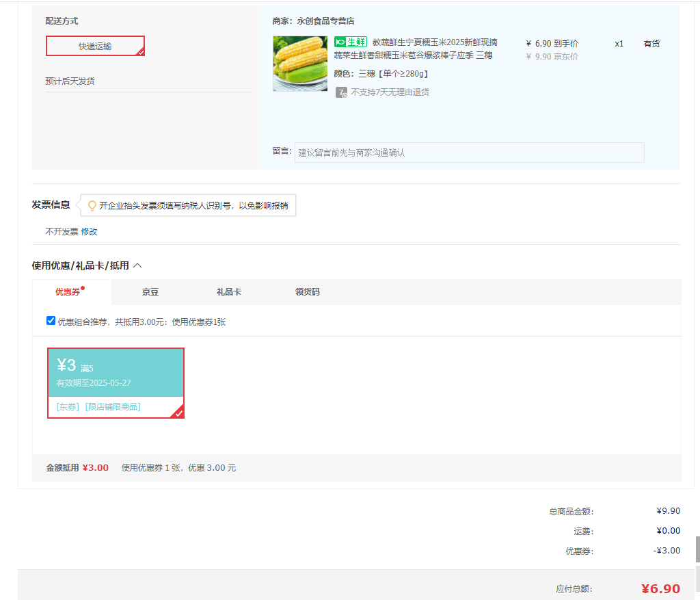Click the green 生鲜 fresh badge icon
This screenshot has height=600, width=700.
[351, 42]
